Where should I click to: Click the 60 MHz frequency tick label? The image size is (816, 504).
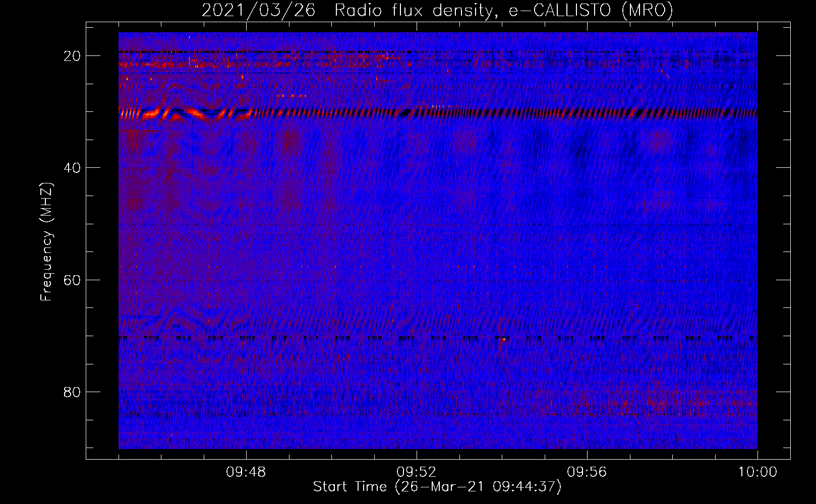[x=73, y=280]
